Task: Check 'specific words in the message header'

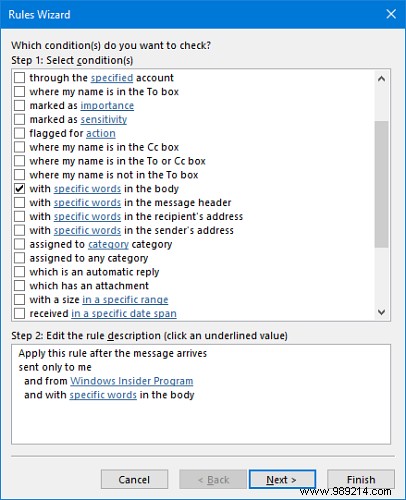Action: (x=19, y=202)
